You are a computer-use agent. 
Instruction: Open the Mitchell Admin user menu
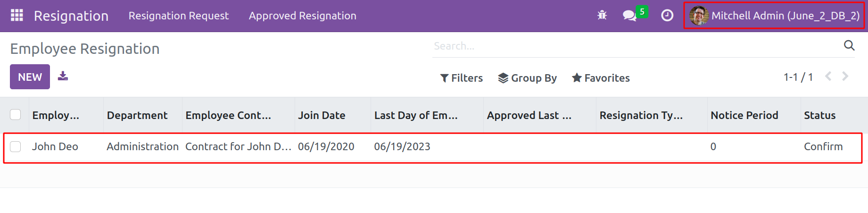tap(775, 16)
